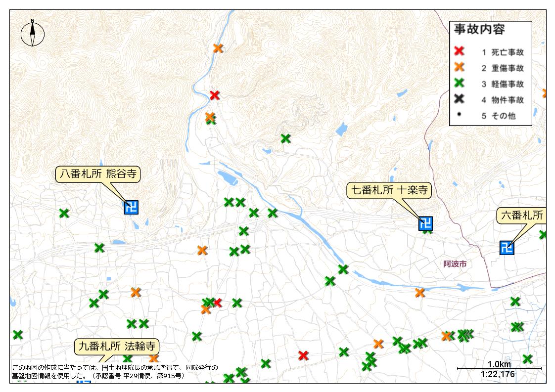Click the legend text 5 その他
The image size is (555, 392).
[499, 116]
